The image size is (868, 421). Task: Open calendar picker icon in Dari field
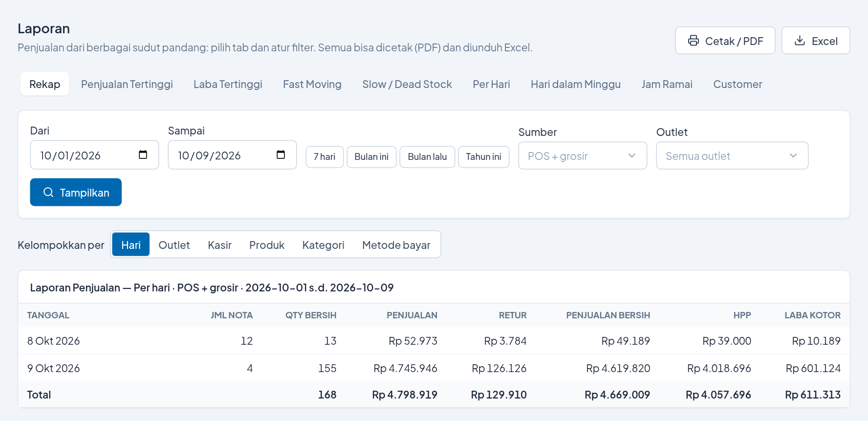coord(143,155)
